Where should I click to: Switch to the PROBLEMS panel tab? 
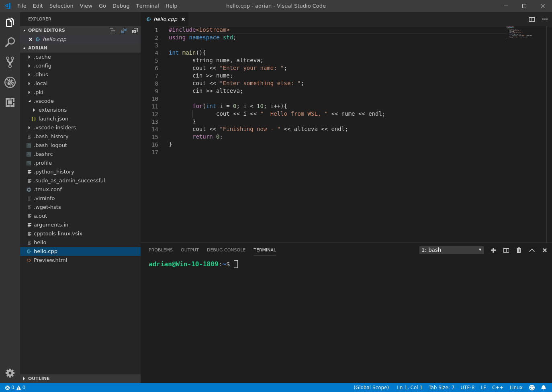161,250
